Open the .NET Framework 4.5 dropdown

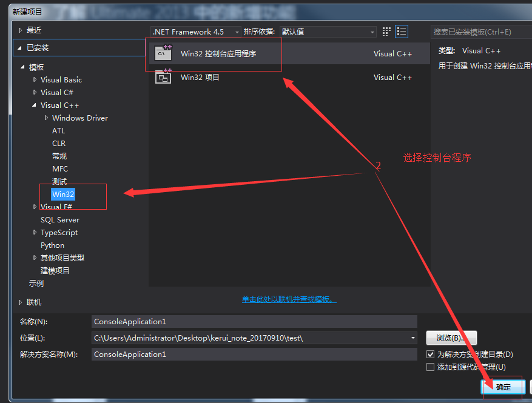tap(196, 32)
